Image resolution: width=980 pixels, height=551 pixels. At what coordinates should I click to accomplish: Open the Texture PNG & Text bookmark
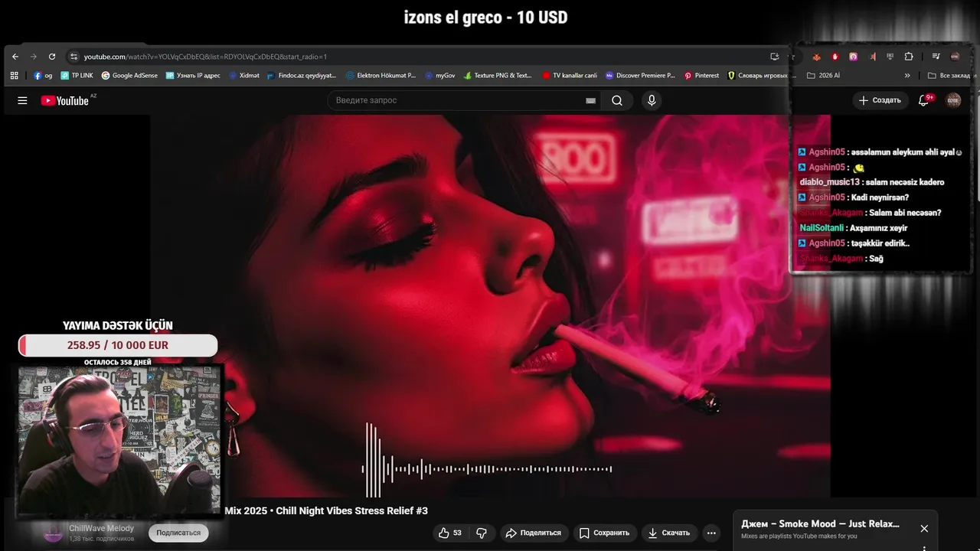498,76
